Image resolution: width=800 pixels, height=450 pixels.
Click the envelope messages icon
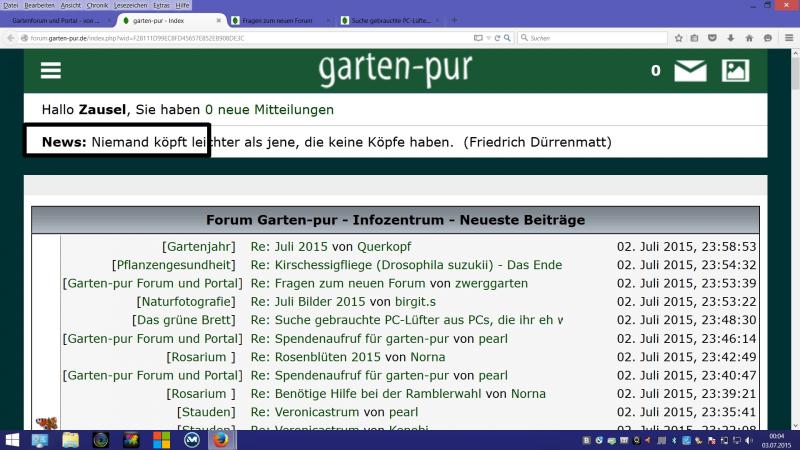[690, 71]
